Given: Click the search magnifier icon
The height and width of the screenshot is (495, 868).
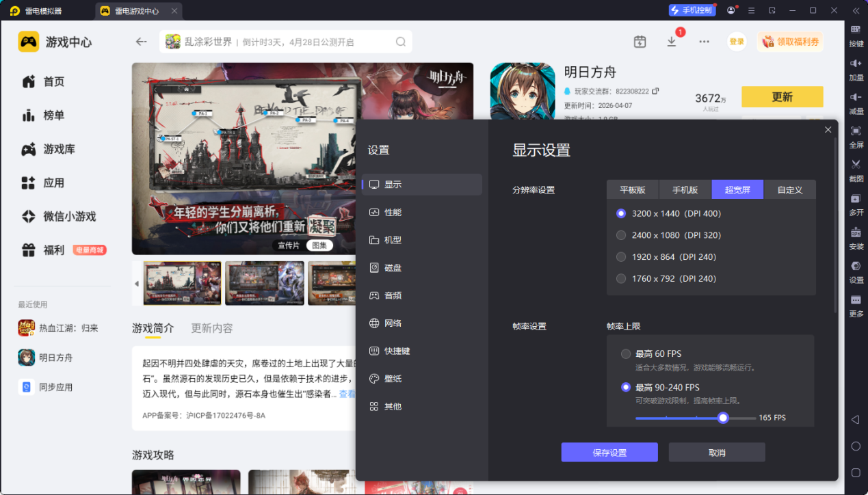Looking at the screenshot, I should click(401, 42).
